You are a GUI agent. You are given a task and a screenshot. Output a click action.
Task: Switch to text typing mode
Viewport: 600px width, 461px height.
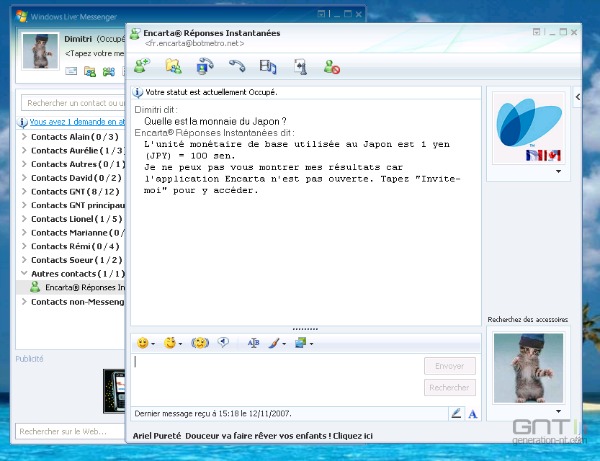472,413
